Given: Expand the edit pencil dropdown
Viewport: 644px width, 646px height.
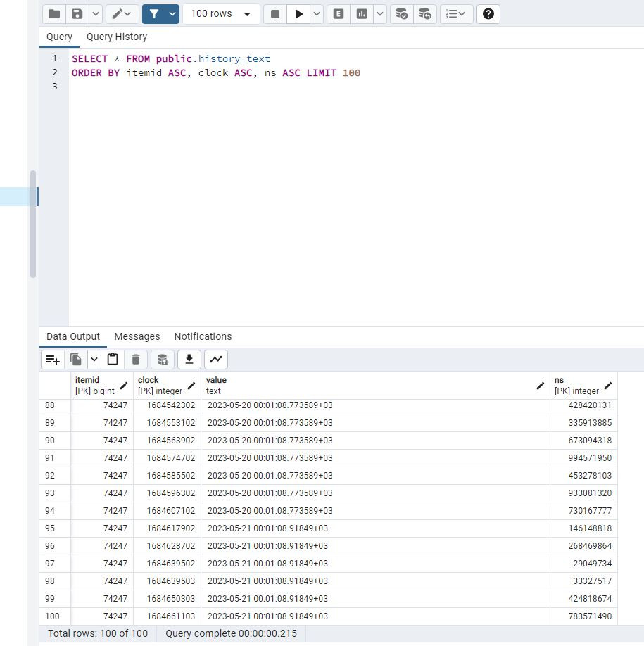Looking at the screenshot, I should pyautogui.click(x=122, y=14).
